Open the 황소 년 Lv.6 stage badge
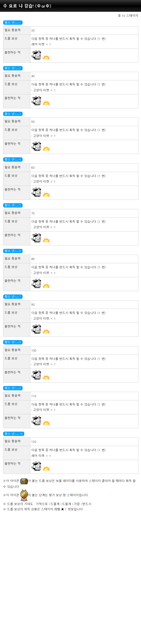 pyautogui.click(x=13, y=251)
